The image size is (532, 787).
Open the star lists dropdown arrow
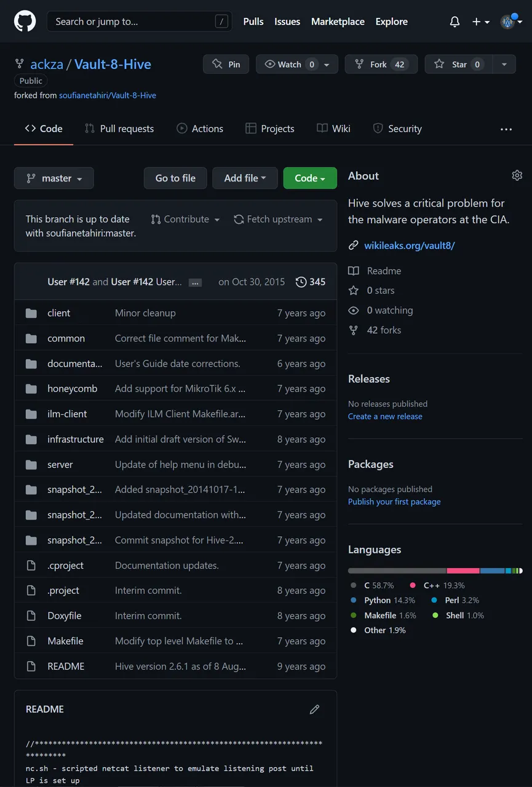tap(504, 65)
